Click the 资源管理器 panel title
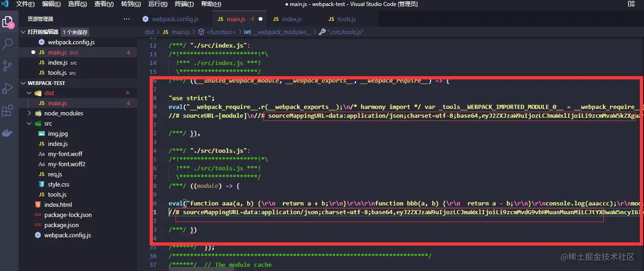This screenshot has height=271, width=644. click(40, 19)
